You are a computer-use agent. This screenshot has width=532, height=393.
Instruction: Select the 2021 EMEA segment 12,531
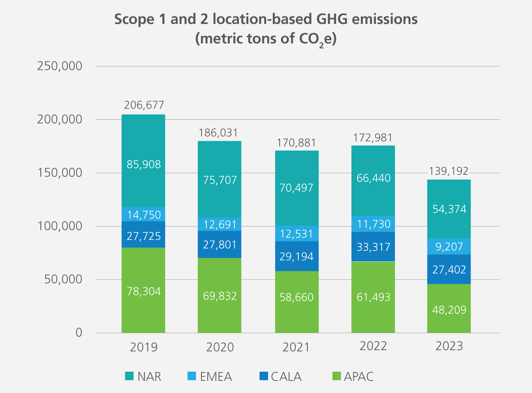[x=297, y=234]
